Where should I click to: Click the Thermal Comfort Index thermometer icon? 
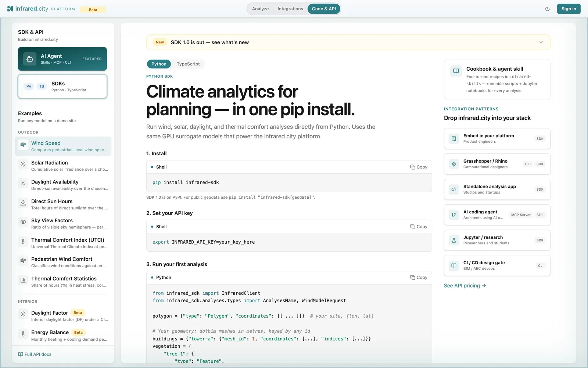pyautogui.click(x=23, y=241)
